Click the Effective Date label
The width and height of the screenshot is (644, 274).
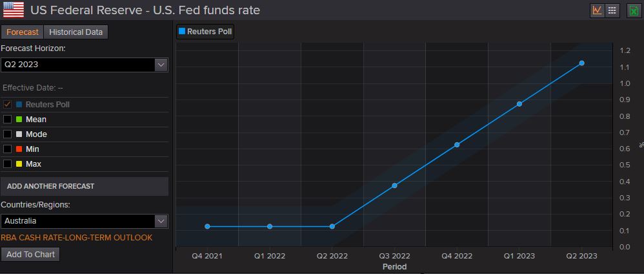tap(33, 88)
